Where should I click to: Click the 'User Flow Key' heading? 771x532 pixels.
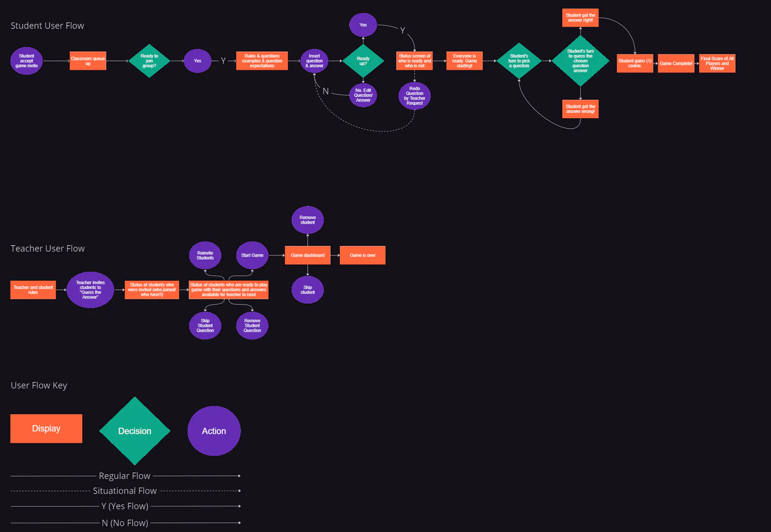coord(39,386)
